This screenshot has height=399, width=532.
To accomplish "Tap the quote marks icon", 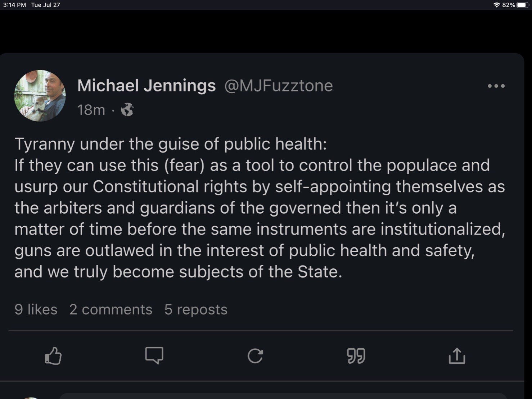I will click(356, 356).
